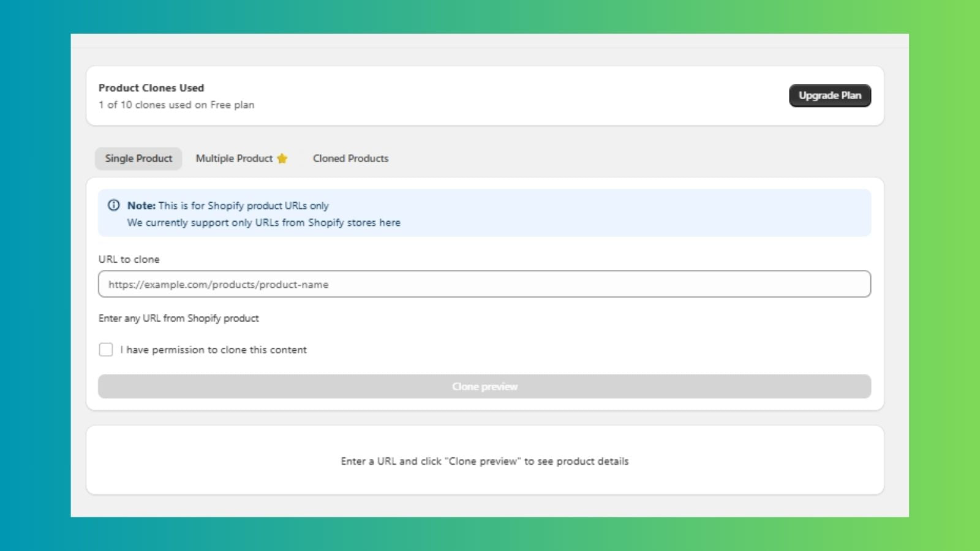Image resolution: width=980 pixels, height=551 pixels.
Task: Click the permission checkbox label text
Action: [213, 350]
